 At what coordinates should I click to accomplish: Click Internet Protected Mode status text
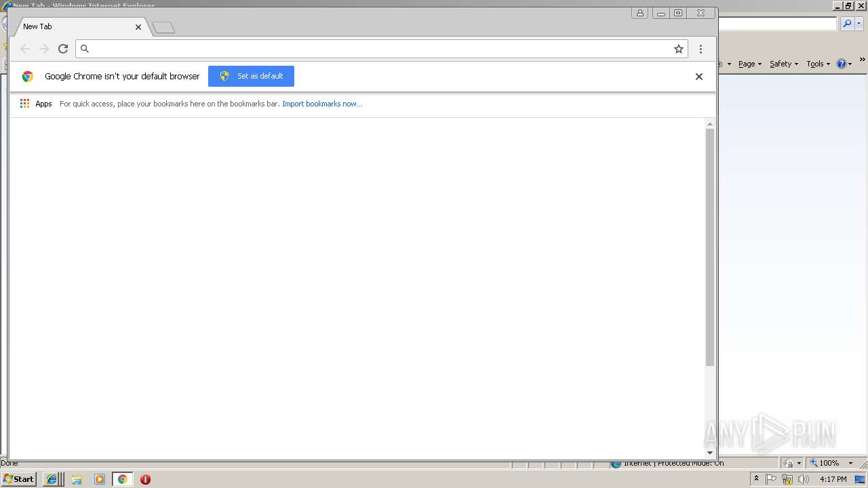coord(673,464)
